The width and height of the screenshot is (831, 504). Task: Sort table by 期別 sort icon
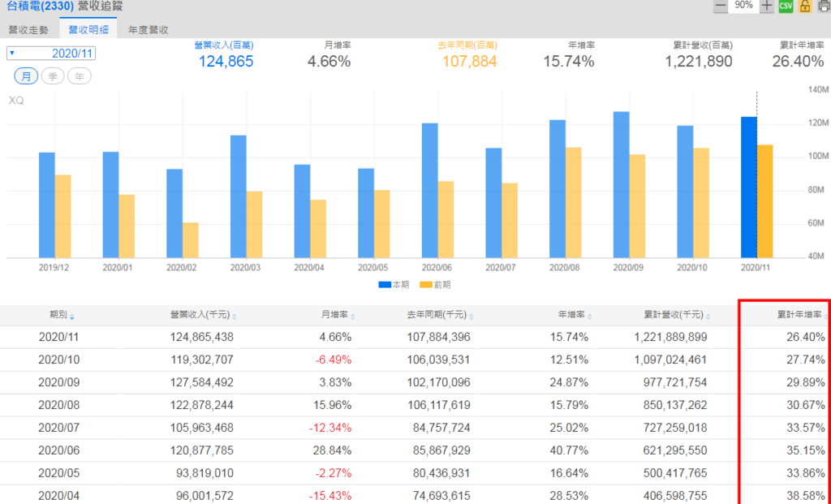click(x=72, y=317)
